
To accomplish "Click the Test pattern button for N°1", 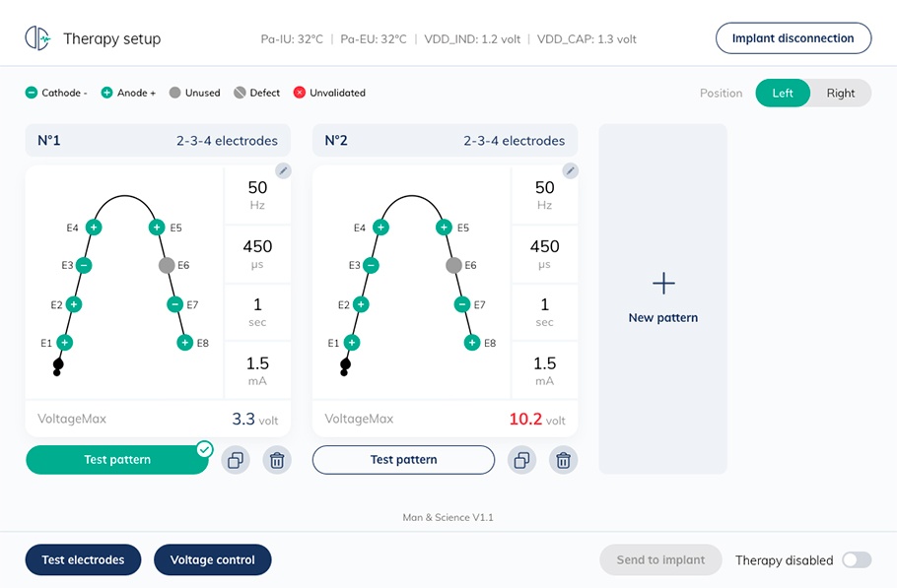I will click(x=117, y=460).
